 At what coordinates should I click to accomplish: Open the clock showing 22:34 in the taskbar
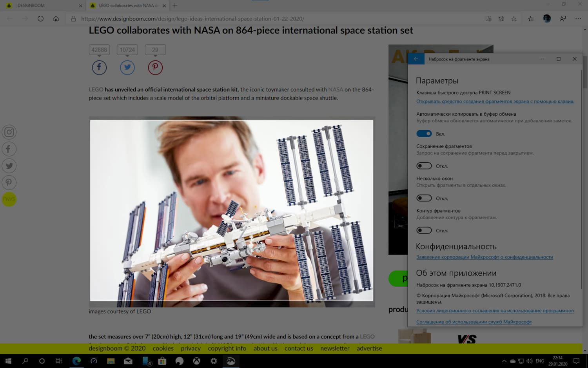pos(558,361)
